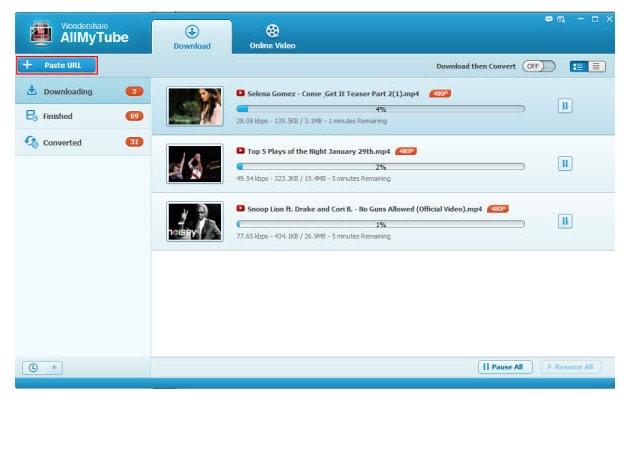Maximize the AllMyTube window

(595, 19)
